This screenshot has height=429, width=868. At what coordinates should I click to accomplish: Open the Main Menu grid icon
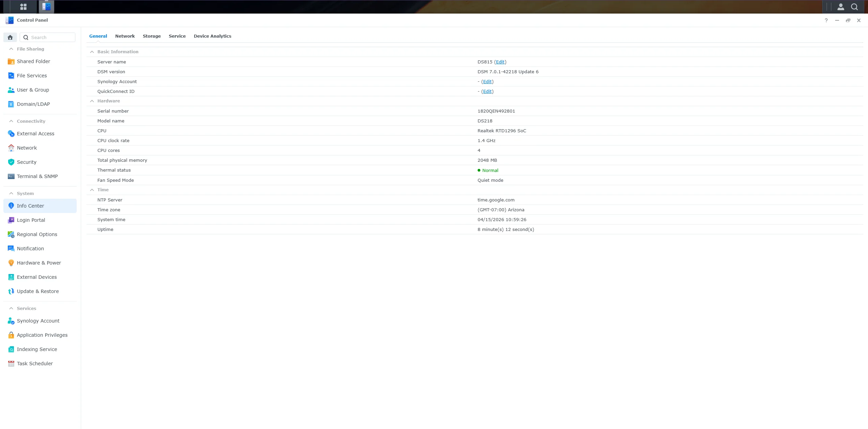[x=23, y=7]
